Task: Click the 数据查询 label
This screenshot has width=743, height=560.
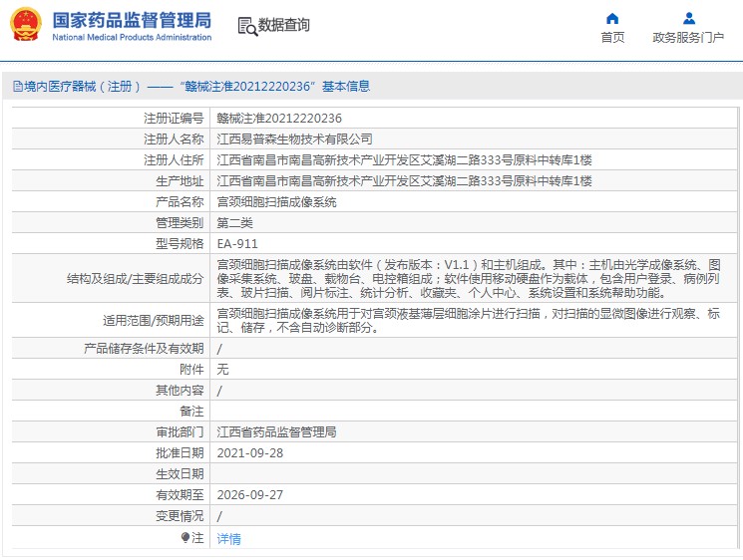Action: tap(283, 25)
